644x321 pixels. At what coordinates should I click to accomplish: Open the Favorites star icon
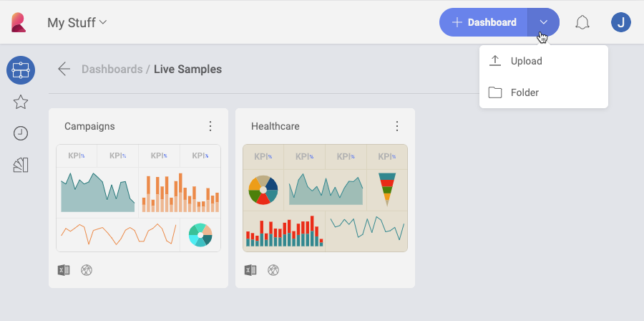click(x=21, y=102)
